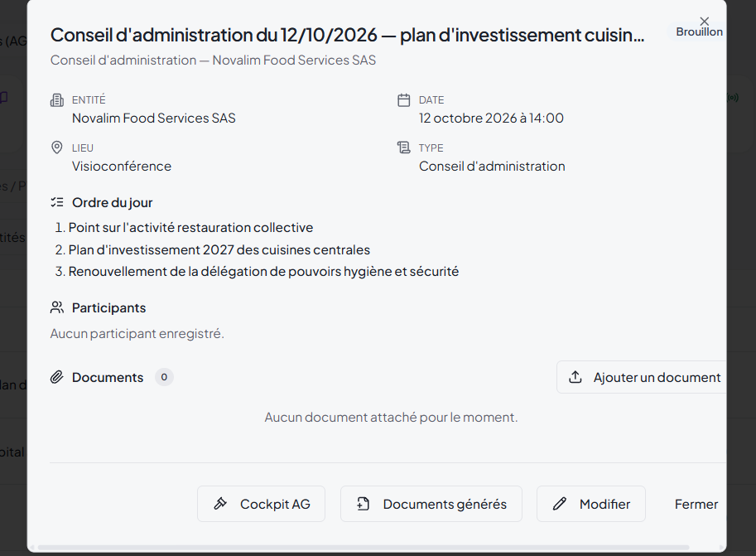Close the dialog with the X icon
The height and width of the screenshot is (556, 756).
pos(705,22)
